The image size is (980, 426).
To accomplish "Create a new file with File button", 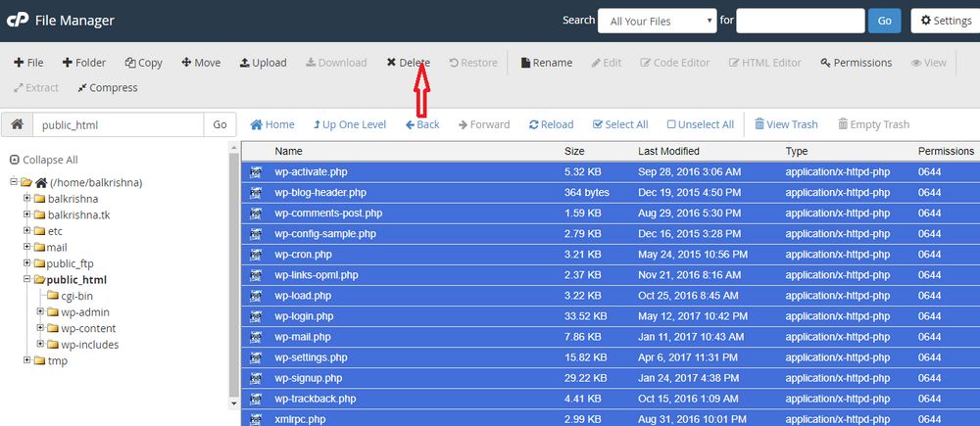I will 28,63.
